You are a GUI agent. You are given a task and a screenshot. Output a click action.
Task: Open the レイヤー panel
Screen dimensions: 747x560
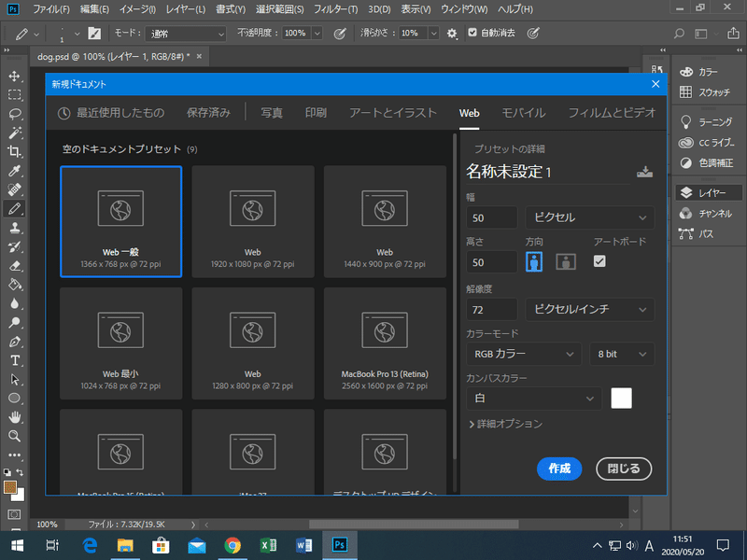point(709,193)
